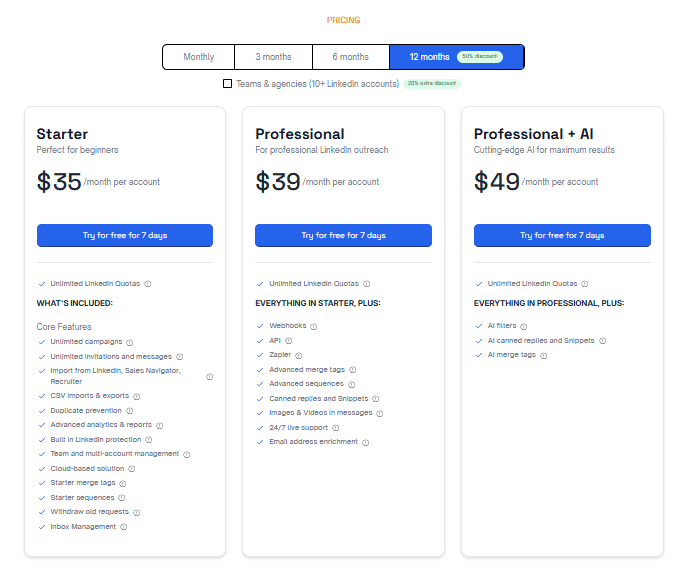The height and width of the screenshot is (571, 693).
Task: Click info icon next to Inbox Management
Action: click(x=124, y=527)
